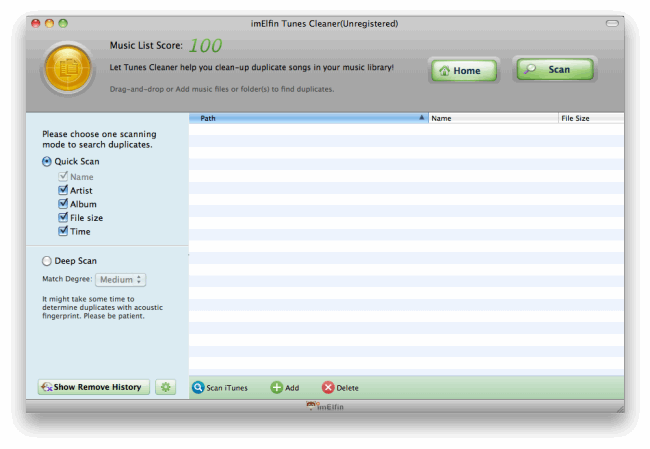The image size is (650, 449).
Task: Click the 'Let Tunes Cleaner help you' text
Action: click(x=252, y=67)
